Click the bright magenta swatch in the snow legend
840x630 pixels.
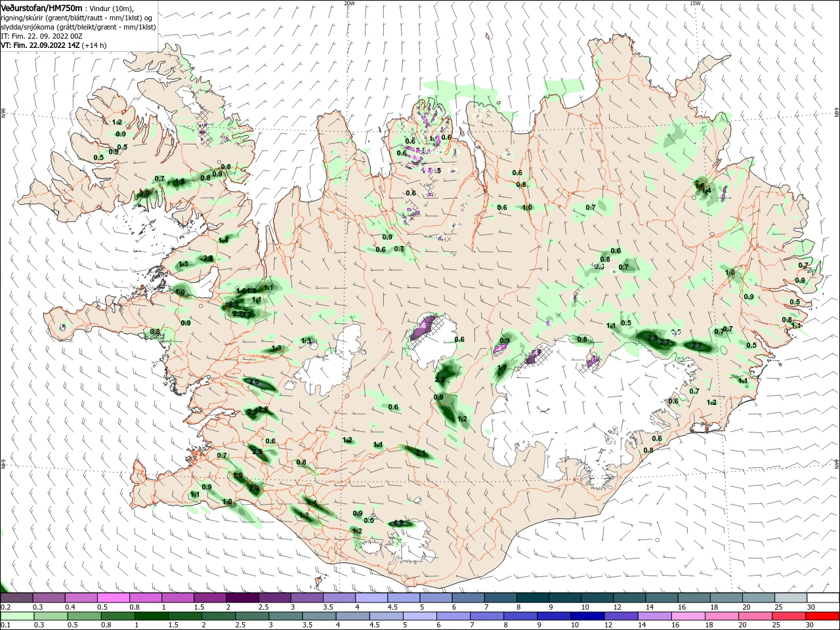114,598
